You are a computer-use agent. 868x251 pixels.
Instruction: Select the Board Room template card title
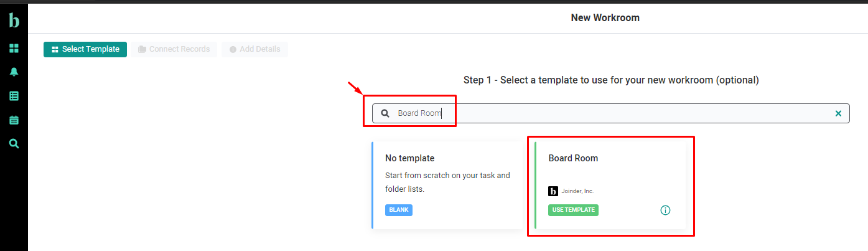[573, 158]
